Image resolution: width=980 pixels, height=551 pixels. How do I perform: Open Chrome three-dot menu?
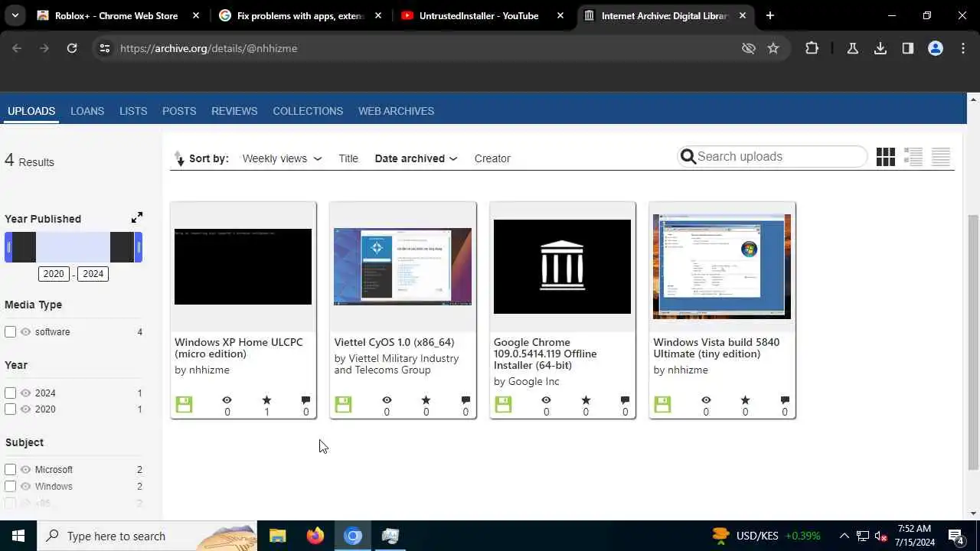[963, 48]
